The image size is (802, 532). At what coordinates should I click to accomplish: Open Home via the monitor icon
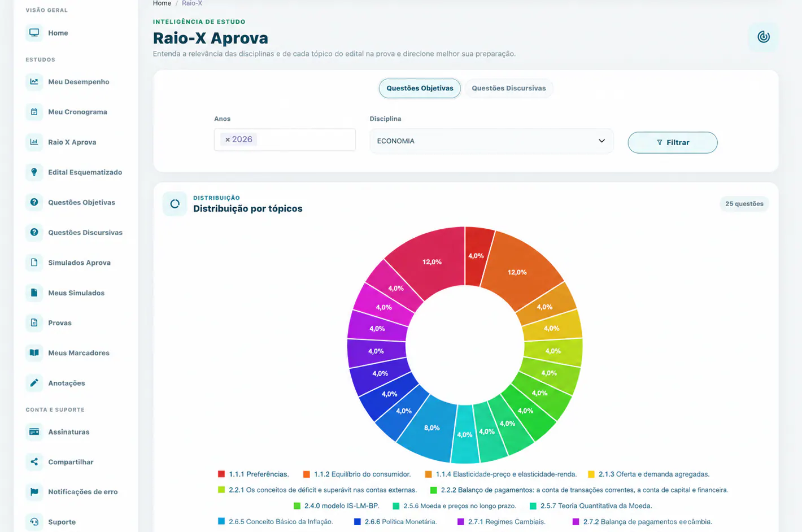click(x=34, y=33)
